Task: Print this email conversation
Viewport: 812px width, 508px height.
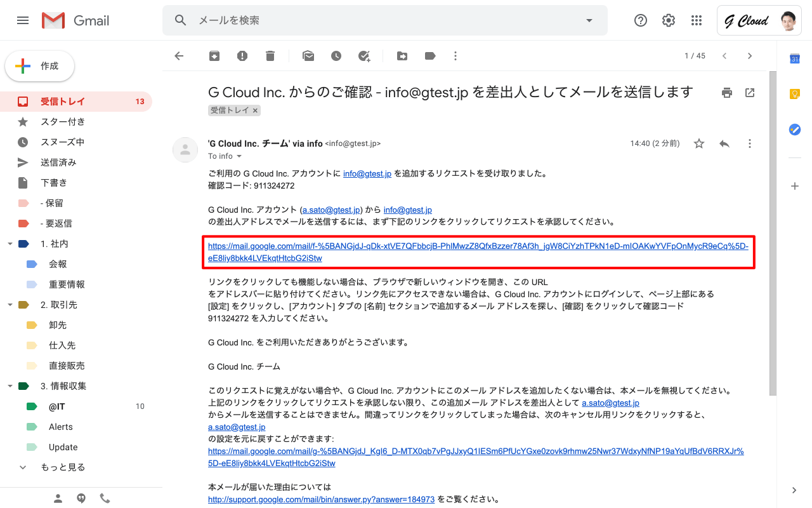Action: click(727, 93)
